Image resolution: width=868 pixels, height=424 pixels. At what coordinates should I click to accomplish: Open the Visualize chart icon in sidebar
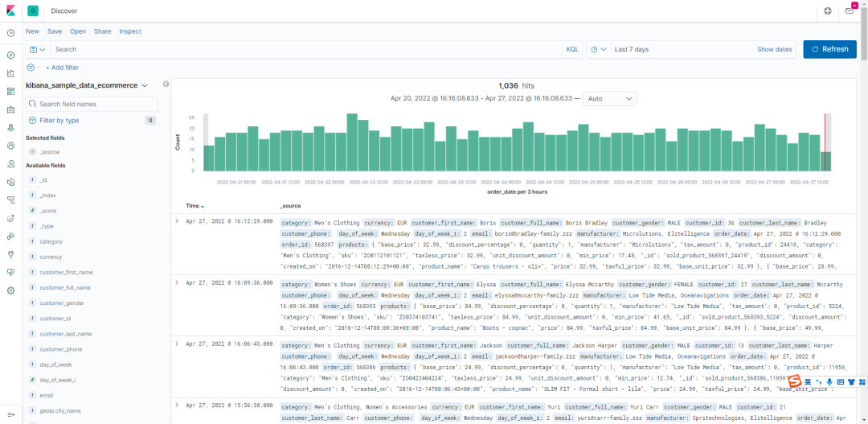[x=10, y=73]
